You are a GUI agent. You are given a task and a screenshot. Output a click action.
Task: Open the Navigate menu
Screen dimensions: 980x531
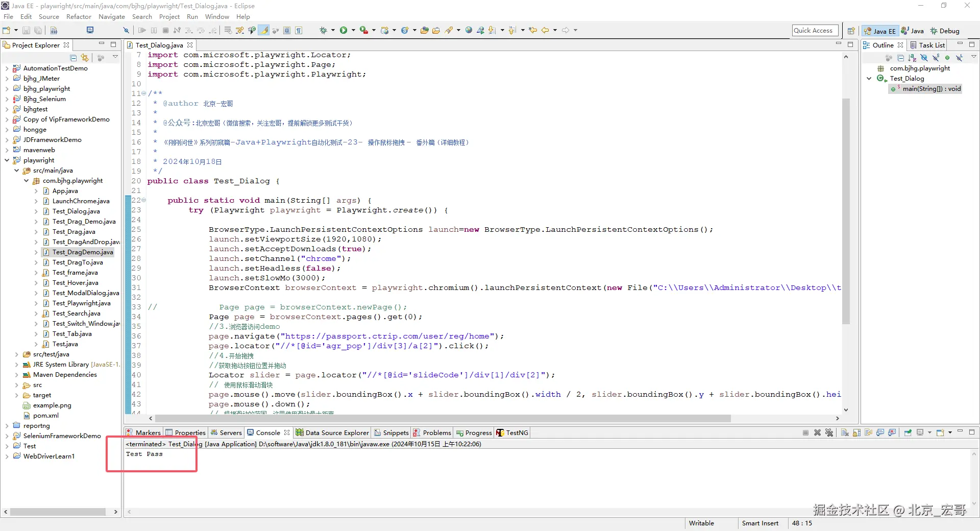coord(111,16)
